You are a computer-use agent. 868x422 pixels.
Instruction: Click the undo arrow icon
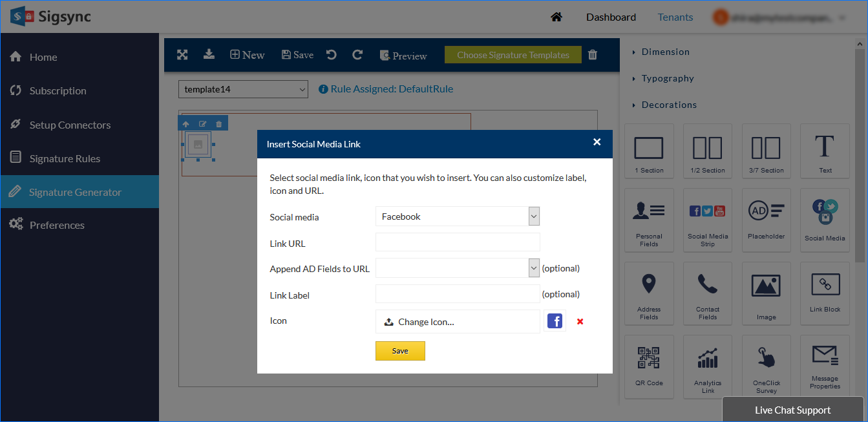332,55
